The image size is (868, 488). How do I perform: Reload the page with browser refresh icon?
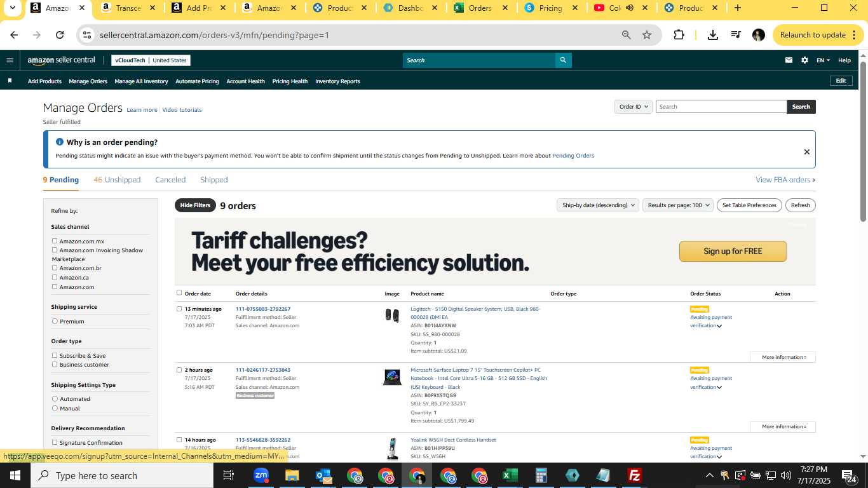pyautogui.click(x=60, y=35)
